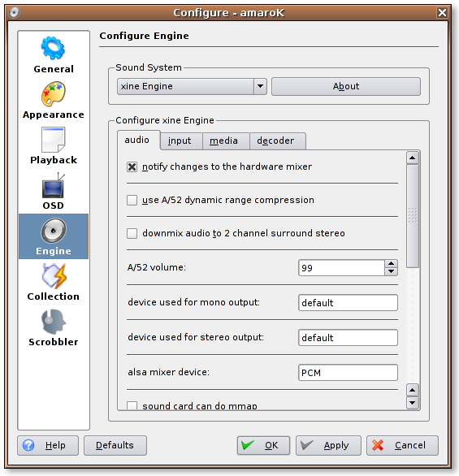Open OSD television icon
459x476 pixels.
[x=53, y=185]
